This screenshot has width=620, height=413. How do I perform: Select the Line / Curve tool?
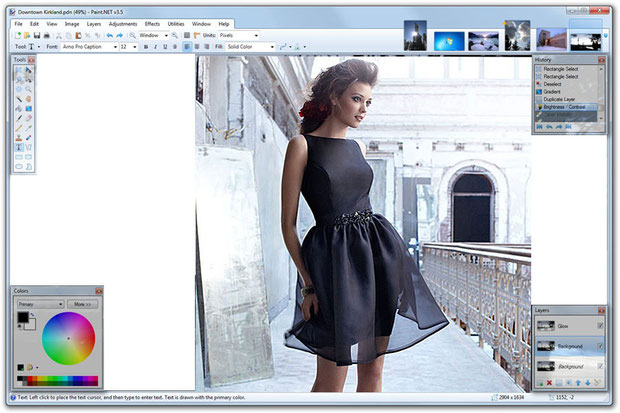point(28,147)
